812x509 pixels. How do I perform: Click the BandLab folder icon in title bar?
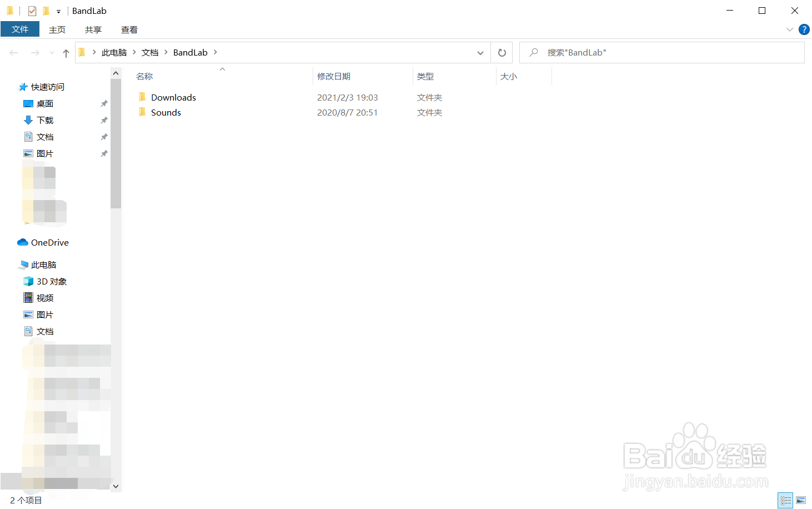[x=10, y=11]
